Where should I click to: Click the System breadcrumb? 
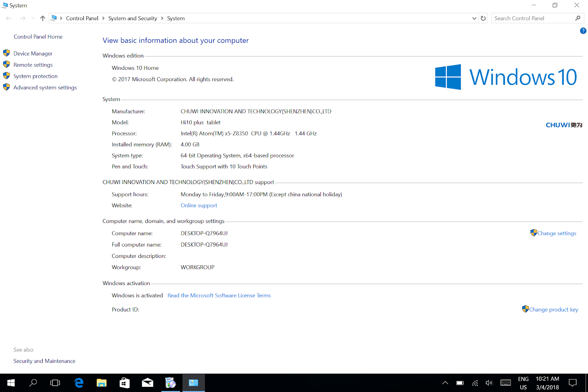[x=176, y=18]
